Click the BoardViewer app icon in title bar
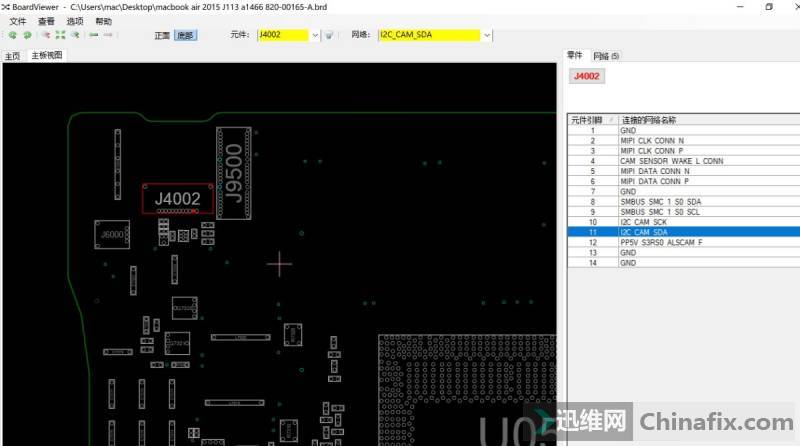Viewport: 800px width, 446px height. [x=6, y=6]
